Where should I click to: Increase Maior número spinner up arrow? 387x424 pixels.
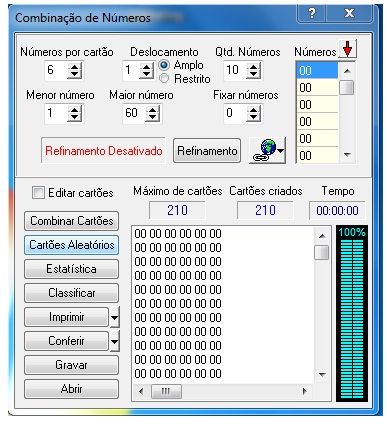pos(153,109)
